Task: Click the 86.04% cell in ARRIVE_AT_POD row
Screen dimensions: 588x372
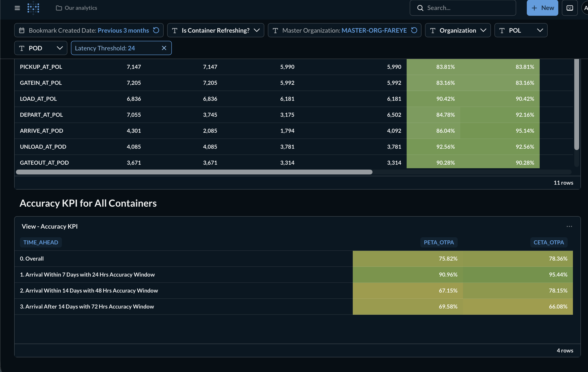Action: 433,131
